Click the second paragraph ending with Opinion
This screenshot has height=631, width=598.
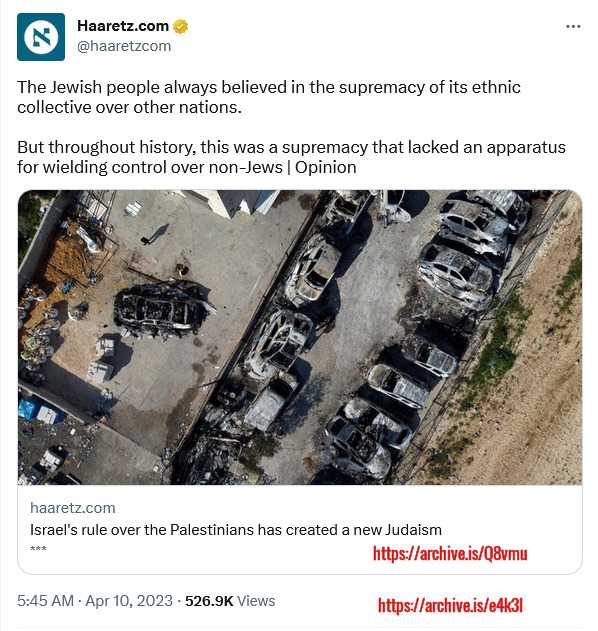[291, 157]
